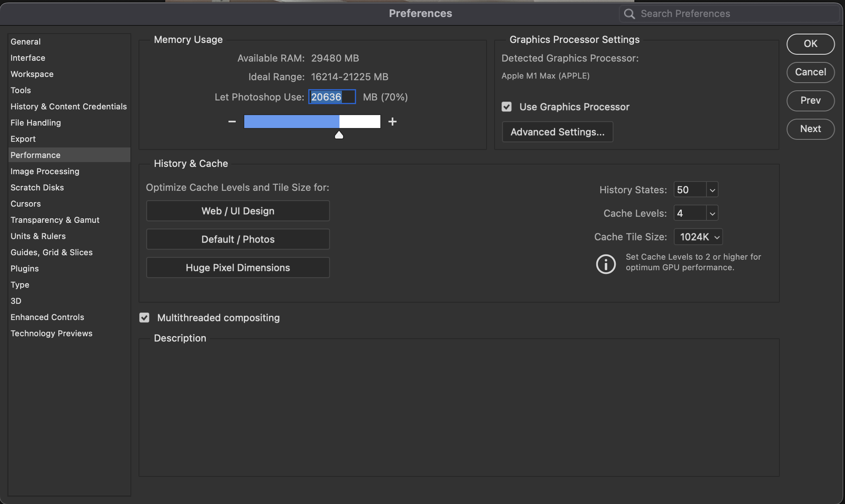Expand the Cache Levels dropdown
The image size is (845, 504).
pos(711,213)
